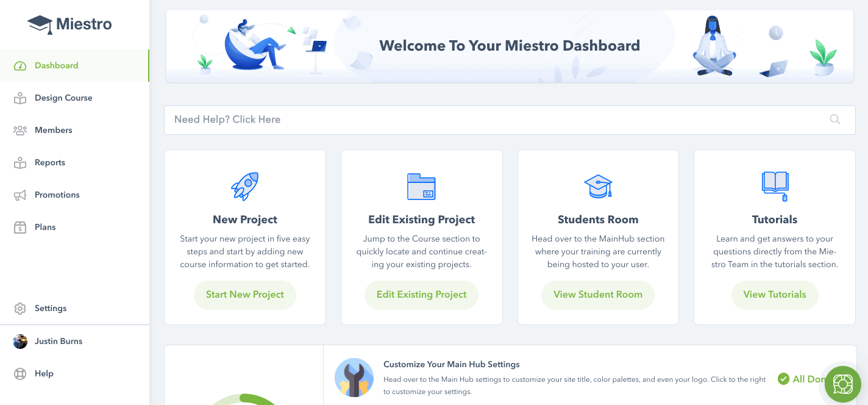Click the Plans dollar box icon
Viewport: 868px width, 405px height.
(x=20, y=228)
